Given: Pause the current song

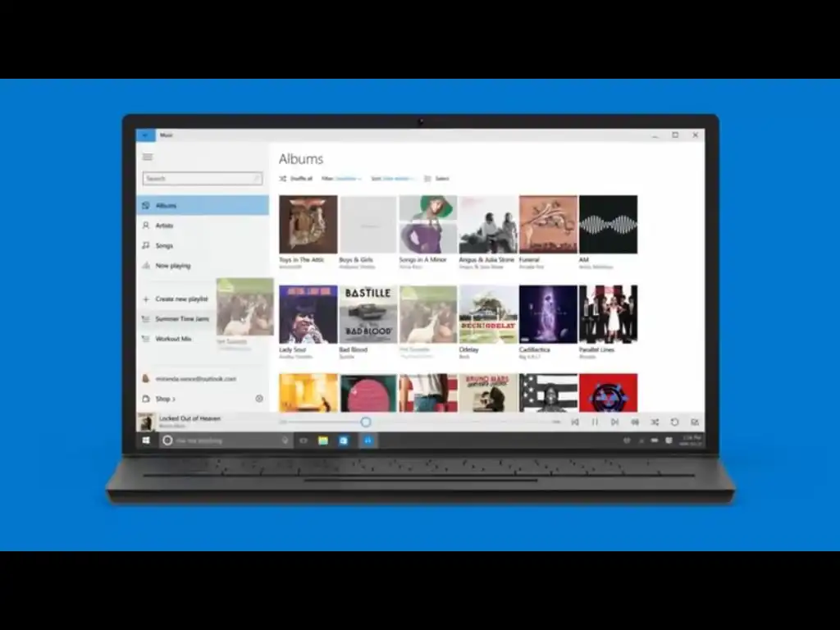Looking at the screenshot, I should (595, 422).
